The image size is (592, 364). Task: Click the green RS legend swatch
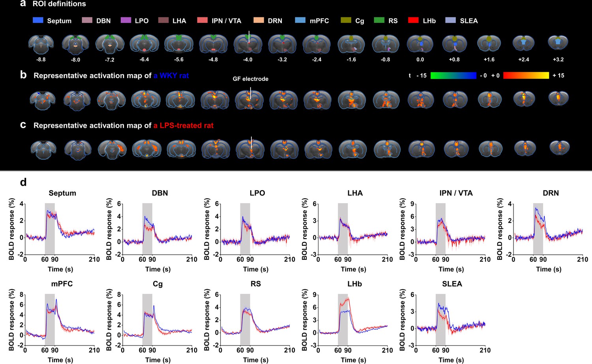point(379,20)
